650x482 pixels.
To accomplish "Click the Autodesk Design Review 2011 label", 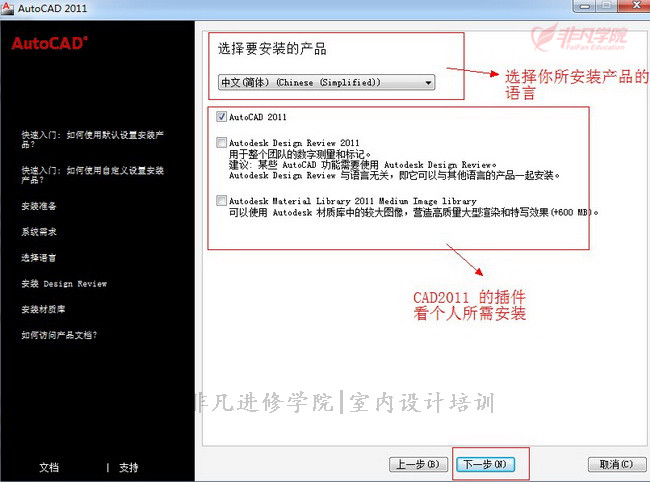I will click(x=294, y=143).
